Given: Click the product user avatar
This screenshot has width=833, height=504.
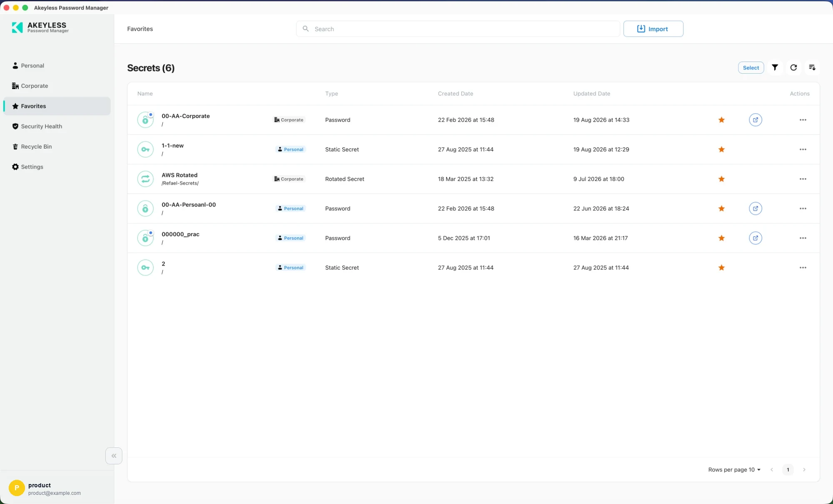Looking at the screenshot, I should [x=17, y=488].
